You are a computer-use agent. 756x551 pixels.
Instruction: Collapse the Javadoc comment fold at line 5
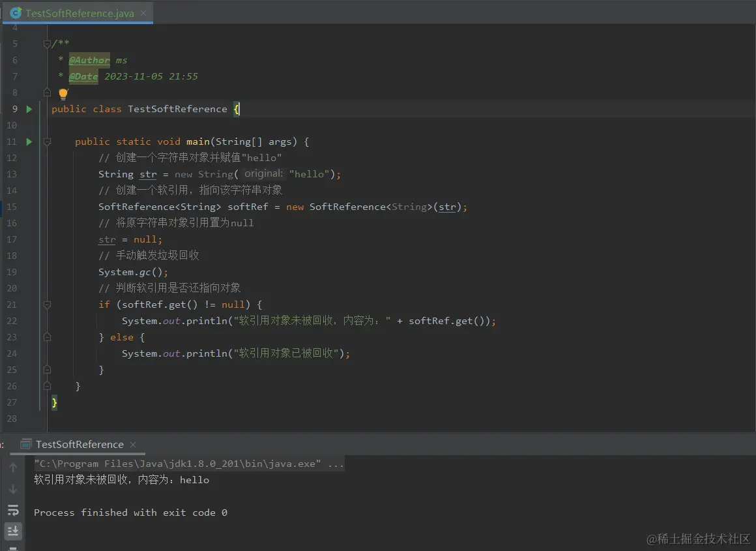[47, 44]
